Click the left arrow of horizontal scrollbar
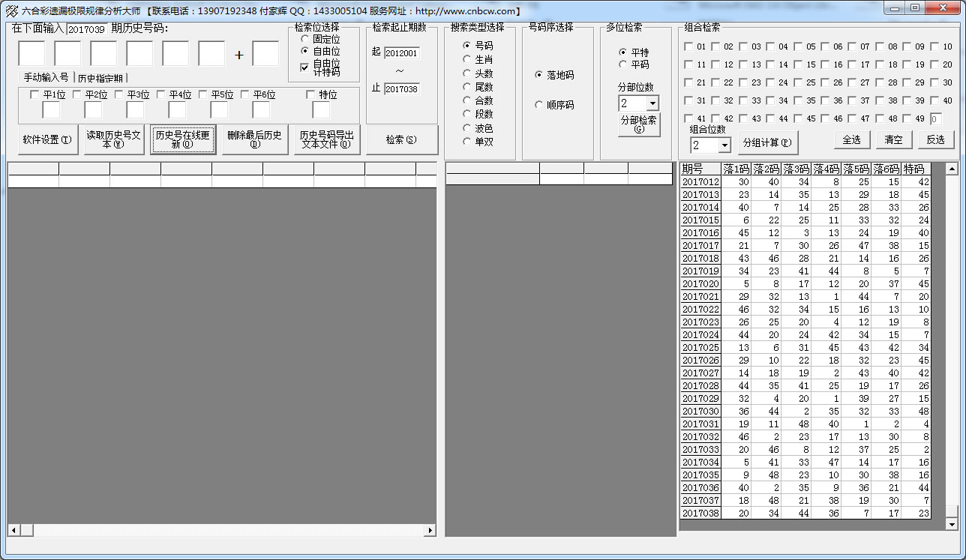 pyautogui.click(x=13, y=530)
